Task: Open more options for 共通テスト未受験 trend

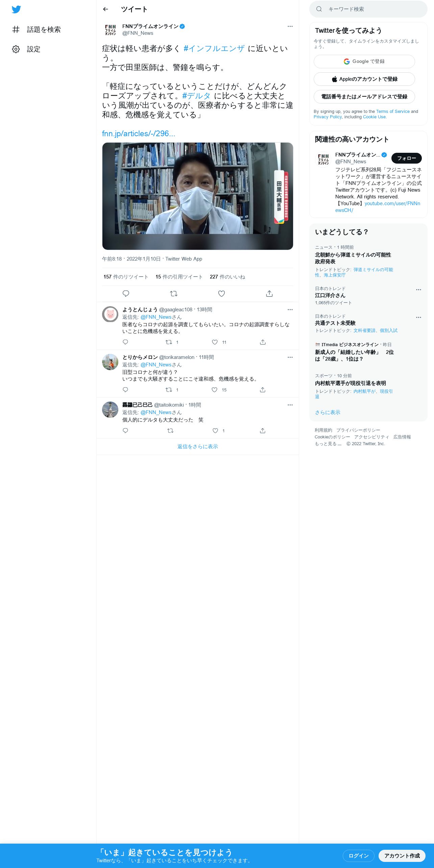Action: [418, 317]
